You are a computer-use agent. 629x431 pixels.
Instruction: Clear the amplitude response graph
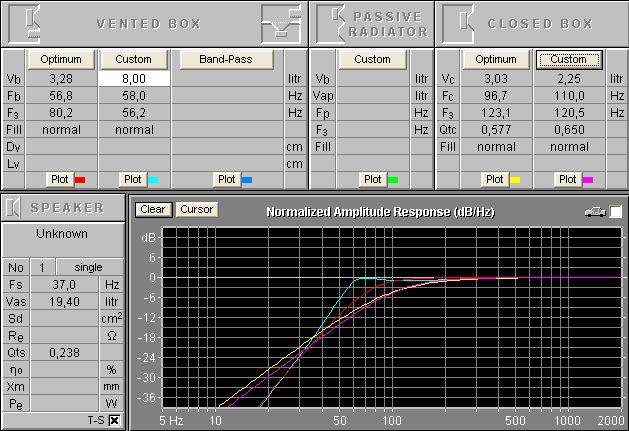153,209
